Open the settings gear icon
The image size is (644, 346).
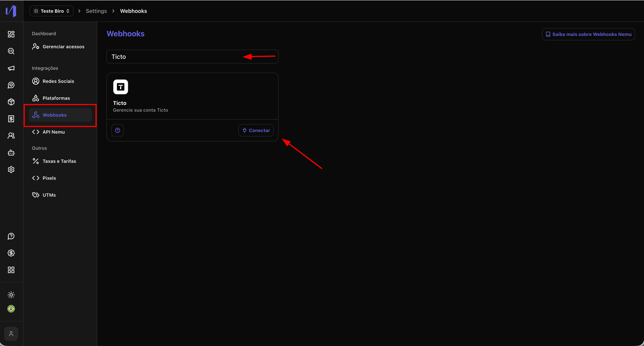(x=11, y=170)
